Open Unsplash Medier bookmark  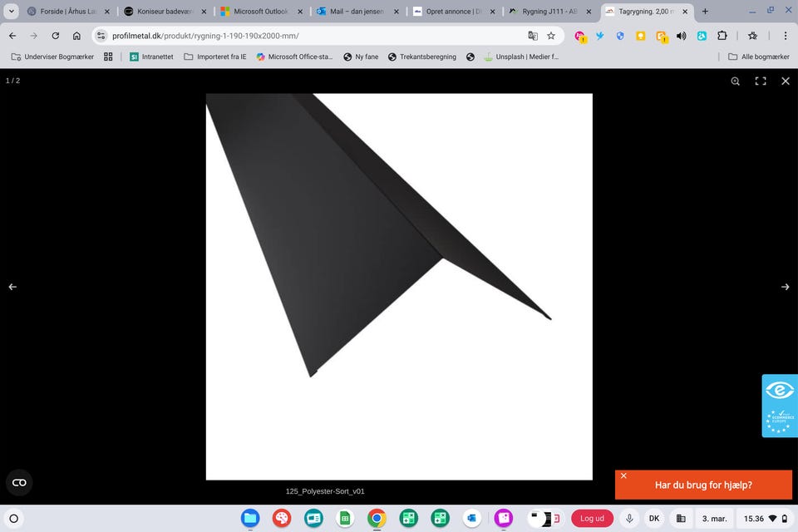click(x=521, y=57)
